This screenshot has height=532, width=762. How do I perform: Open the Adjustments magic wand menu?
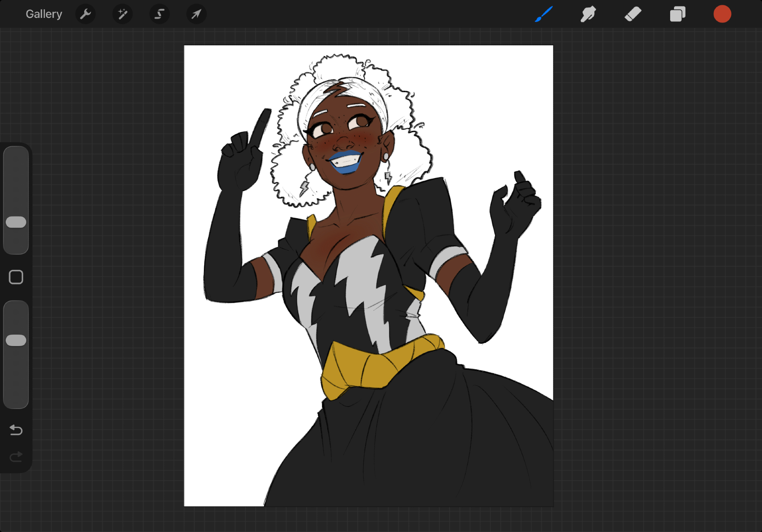[x=122, y=14]
